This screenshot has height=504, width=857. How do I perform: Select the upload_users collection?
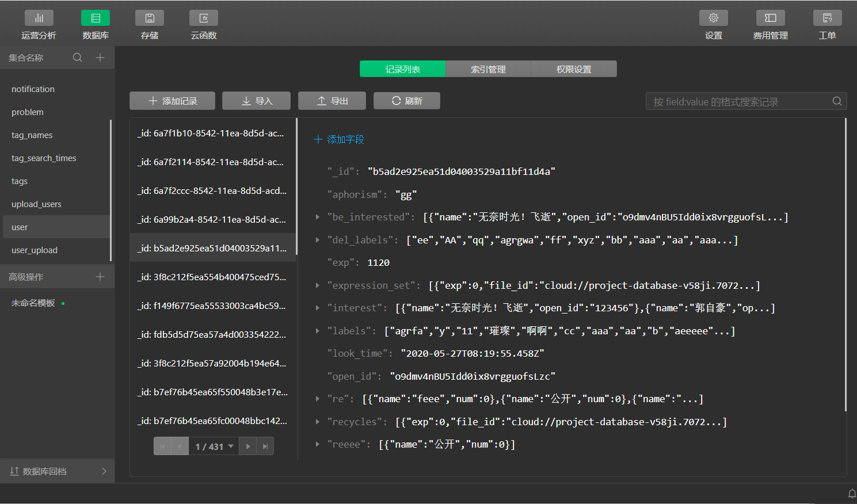click(56, 204)
